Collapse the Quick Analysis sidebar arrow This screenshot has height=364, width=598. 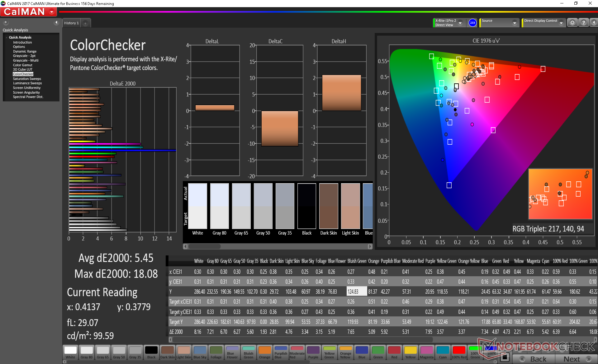56,22
